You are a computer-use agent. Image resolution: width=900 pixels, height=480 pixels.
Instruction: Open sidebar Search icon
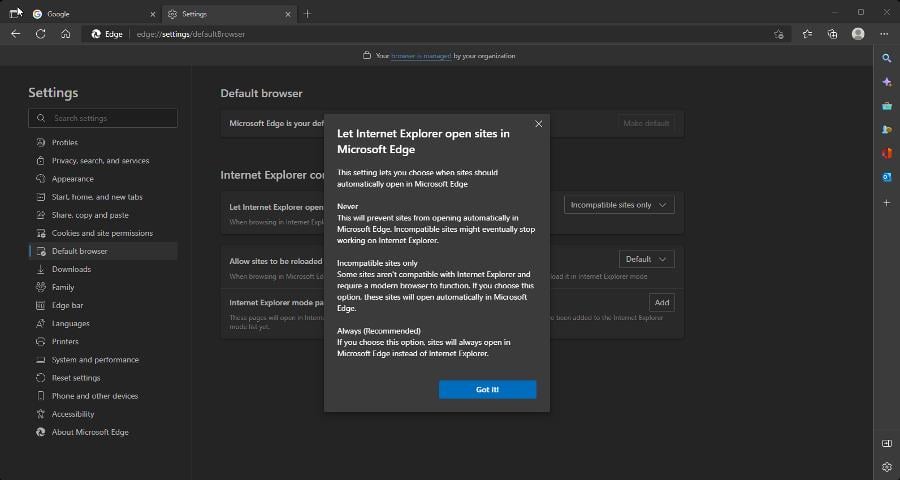(887, 58)
